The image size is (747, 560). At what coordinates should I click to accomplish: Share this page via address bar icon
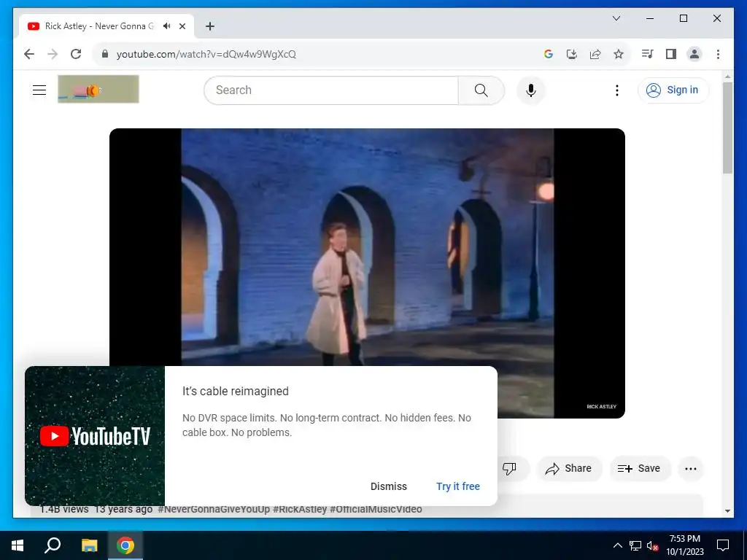[595, 54]
